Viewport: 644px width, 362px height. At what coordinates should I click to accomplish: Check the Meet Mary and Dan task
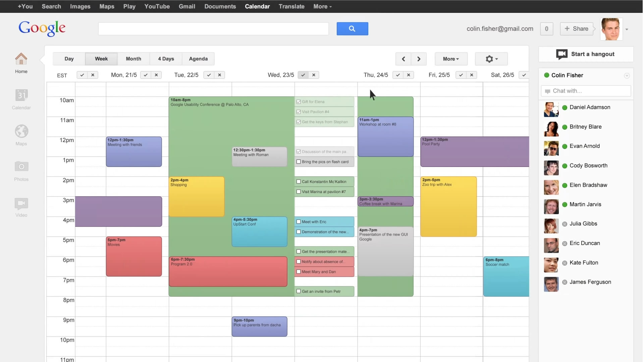coord(299,272)
